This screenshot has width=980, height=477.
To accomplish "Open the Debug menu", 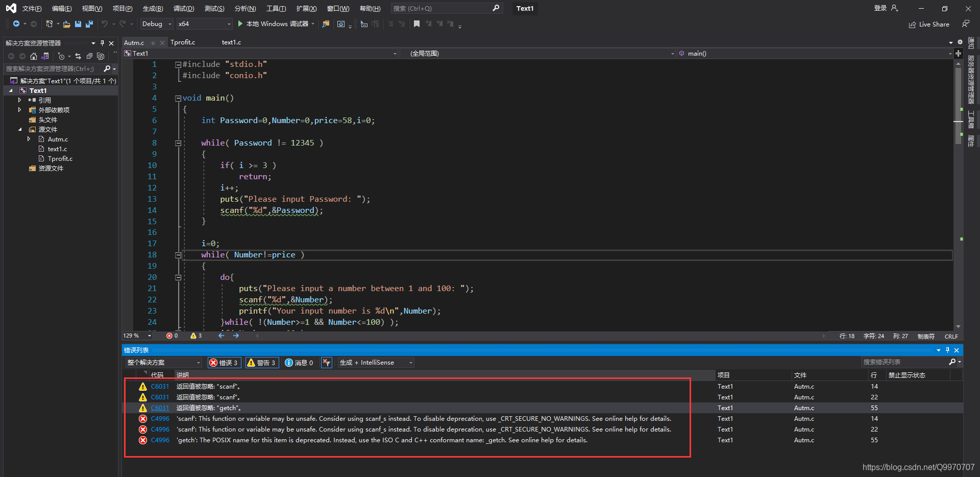I will coord(184,9).
